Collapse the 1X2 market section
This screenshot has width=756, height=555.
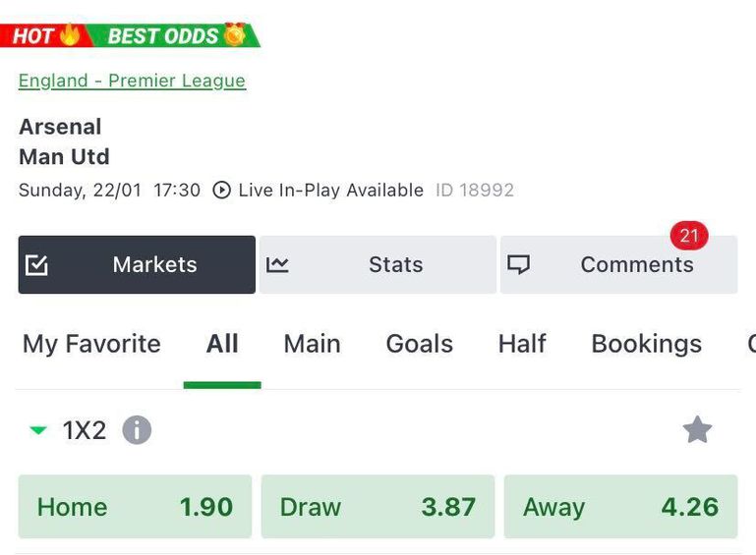pos(38,430)
